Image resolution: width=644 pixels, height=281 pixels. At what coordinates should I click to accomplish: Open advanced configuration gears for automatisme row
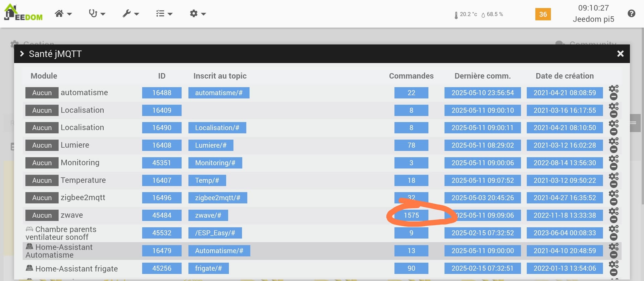[613, 89]
